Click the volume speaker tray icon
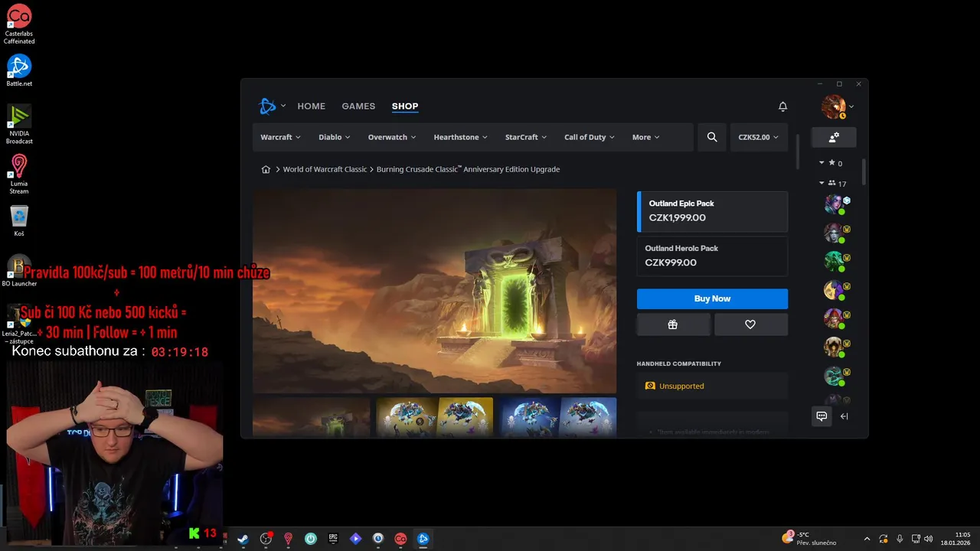 coord(928,539)
